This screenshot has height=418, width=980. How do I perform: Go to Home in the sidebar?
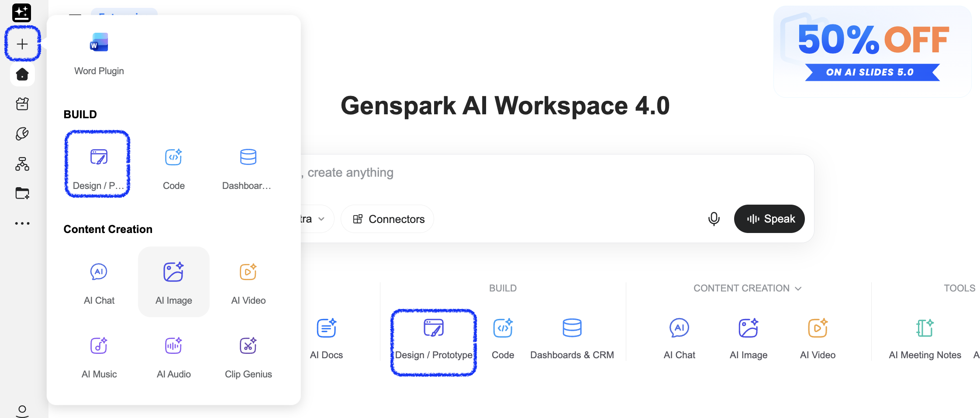[x=22, y=74]
